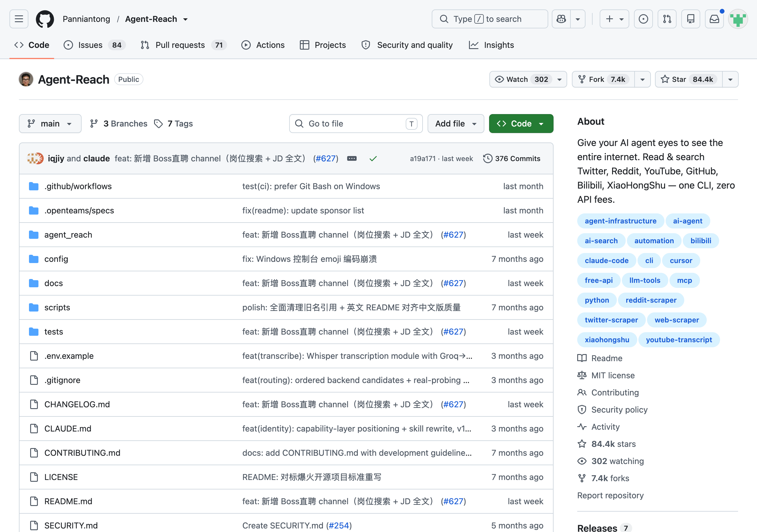Open the repositories icon in header
Image resolution: width=757 pixels, height=532 pixels.
691,19
